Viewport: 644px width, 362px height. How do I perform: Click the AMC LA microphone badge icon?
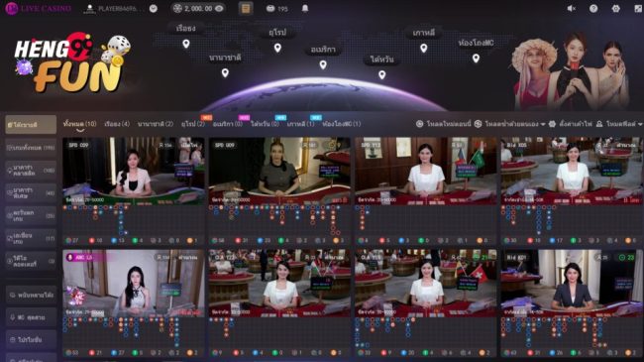pyautogui.click(x=69, y=258)
